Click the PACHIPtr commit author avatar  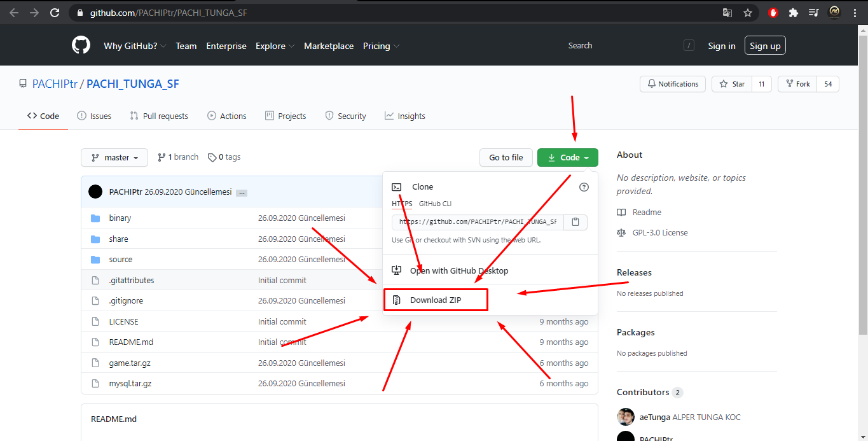(95, 192)
